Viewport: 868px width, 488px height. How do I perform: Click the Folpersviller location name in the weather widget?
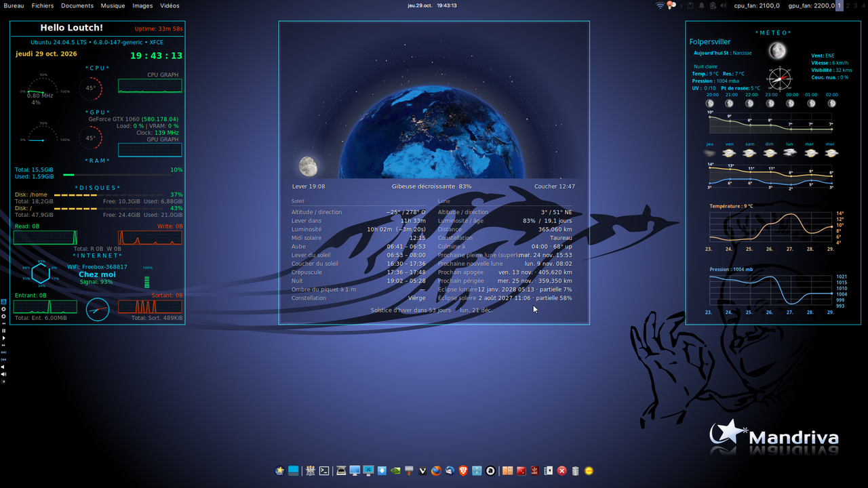pyautogui.click(x=710, y=42)
